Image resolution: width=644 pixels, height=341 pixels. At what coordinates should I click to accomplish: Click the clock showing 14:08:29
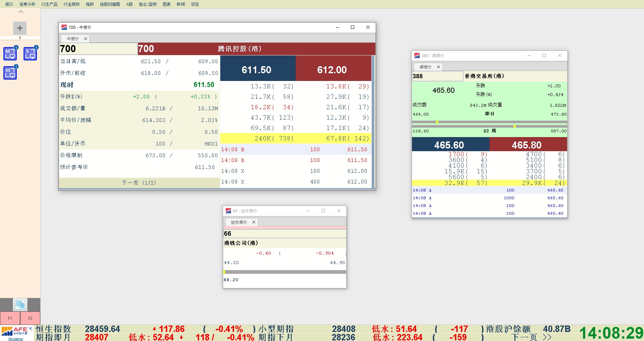611,333
